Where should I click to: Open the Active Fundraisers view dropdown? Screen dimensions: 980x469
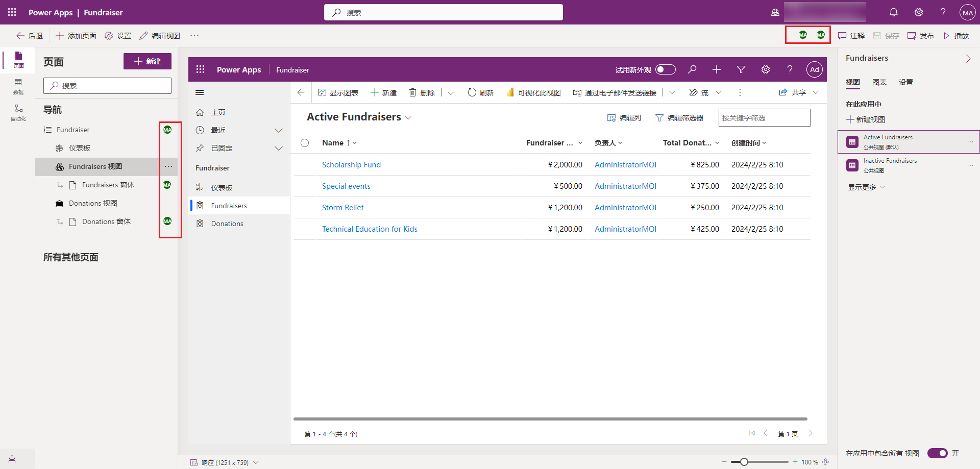408,118
